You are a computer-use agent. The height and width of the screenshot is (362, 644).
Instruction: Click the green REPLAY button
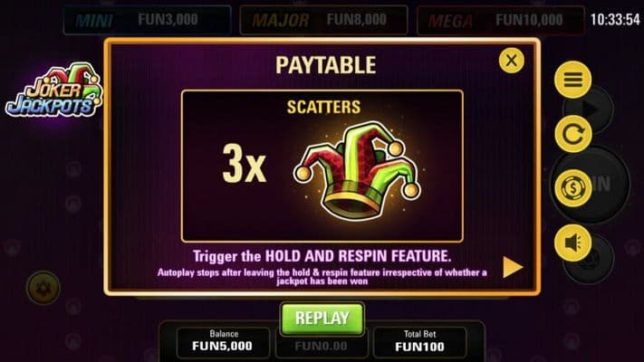click(x=322, y=319)
